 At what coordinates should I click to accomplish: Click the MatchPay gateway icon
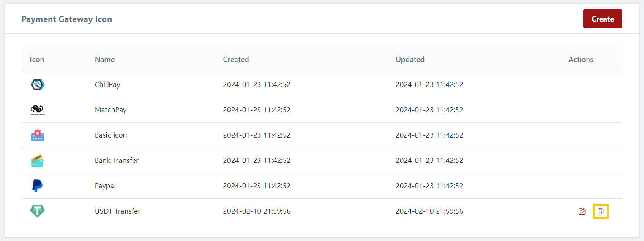(x=38, y=110)
